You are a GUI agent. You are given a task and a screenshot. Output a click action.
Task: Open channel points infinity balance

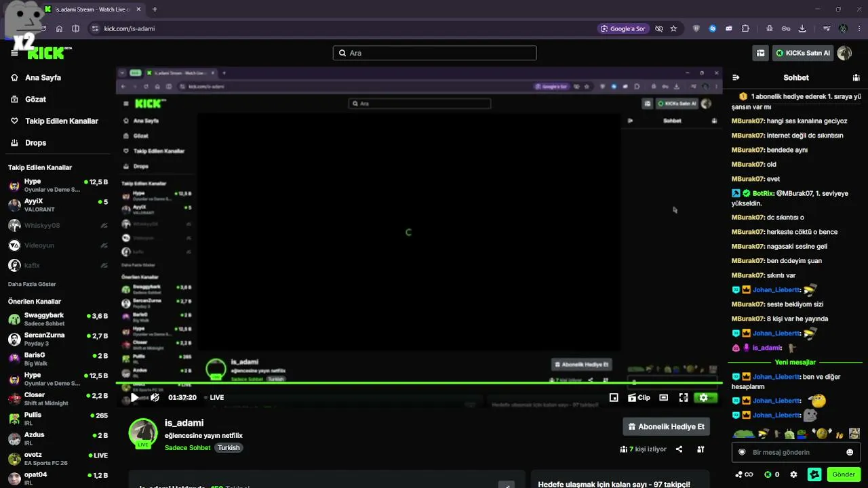pyautogui.click(x=744, y=474)
